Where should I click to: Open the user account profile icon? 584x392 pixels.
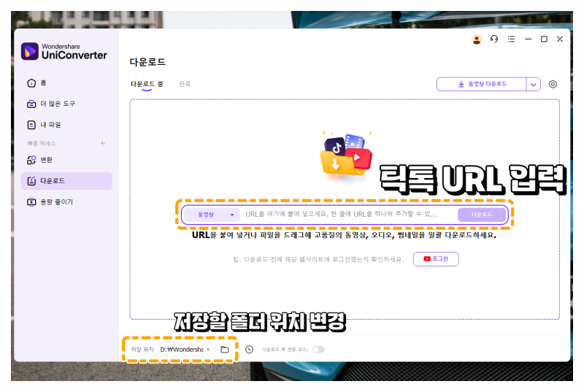click(x=477, y=39)
